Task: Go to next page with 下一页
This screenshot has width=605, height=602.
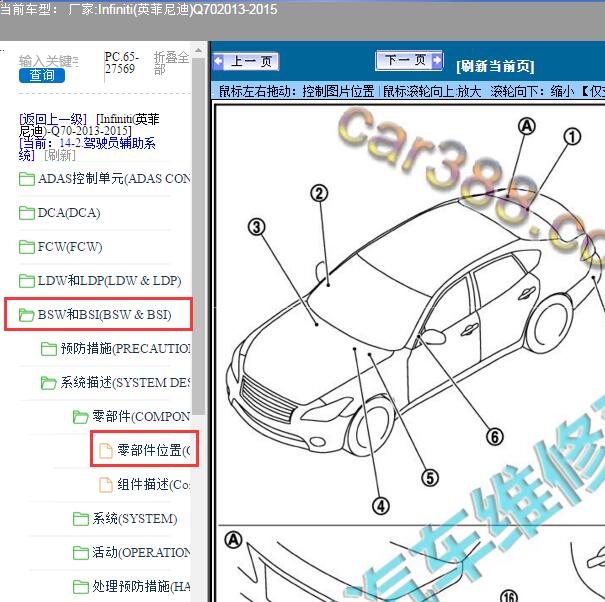Action: [409, 60]
